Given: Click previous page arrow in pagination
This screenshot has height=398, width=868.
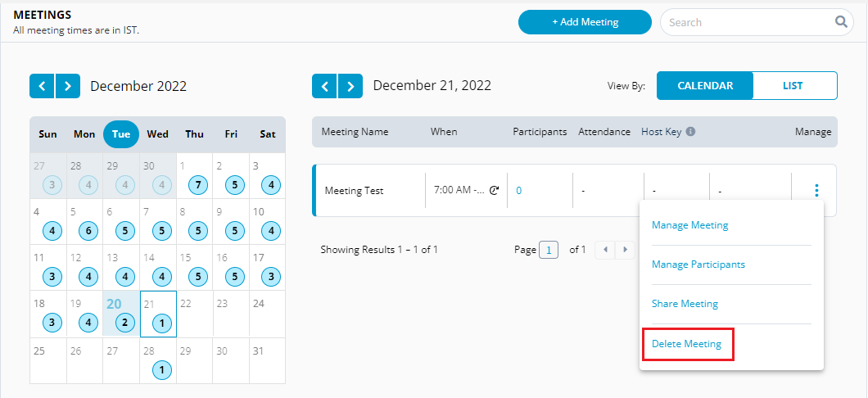Looking at the screenshot, I should 604,250.
